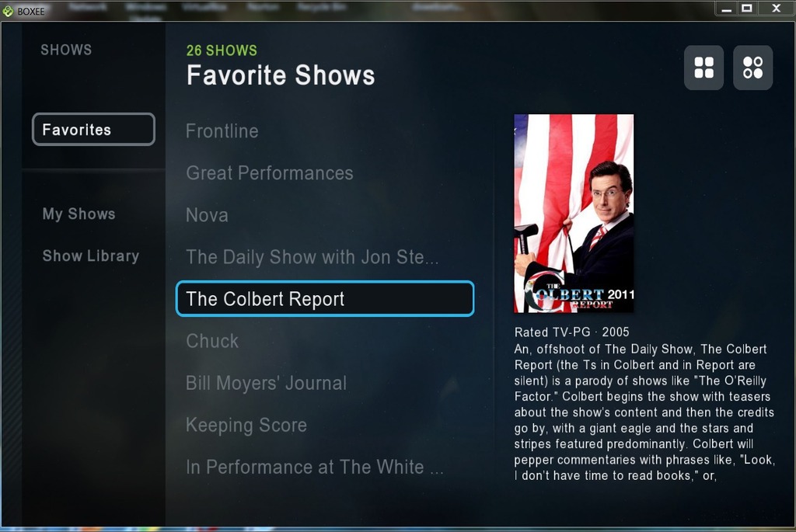The height and width of the screenshot is (532, 796).
Task: Select Nova in the show list
Action: tap(207, 215)
